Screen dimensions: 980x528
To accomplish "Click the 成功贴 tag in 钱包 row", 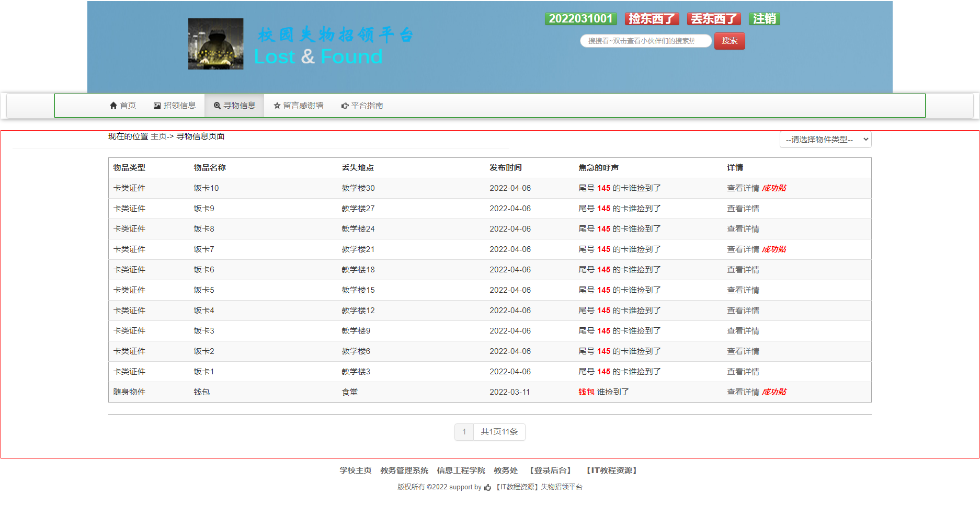I will click(x=774, y=392).
